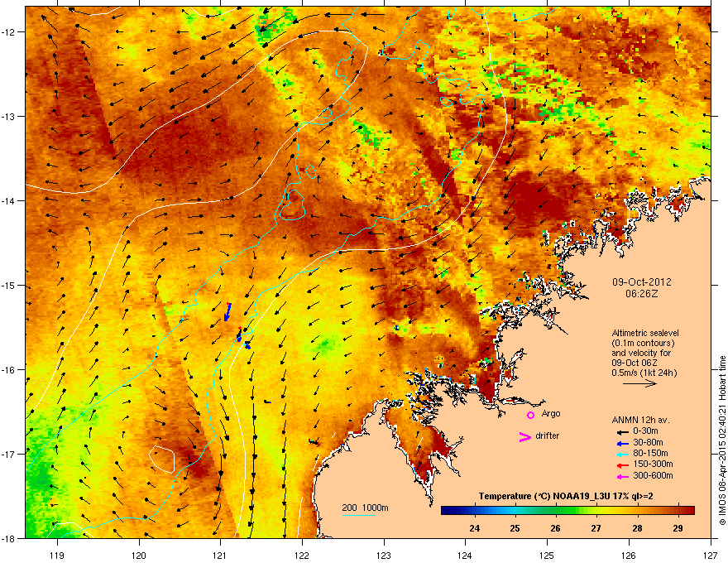Click the latitude axis label -17
The width and height of the screenshot is (728, 563).
[9, 454]
